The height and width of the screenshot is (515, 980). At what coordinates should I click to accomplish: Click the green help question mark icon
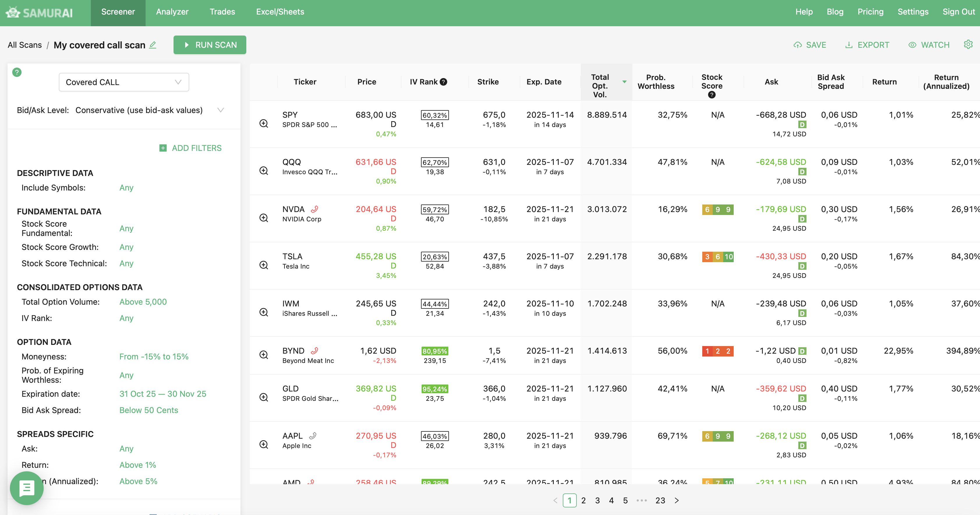pos(17,72)
